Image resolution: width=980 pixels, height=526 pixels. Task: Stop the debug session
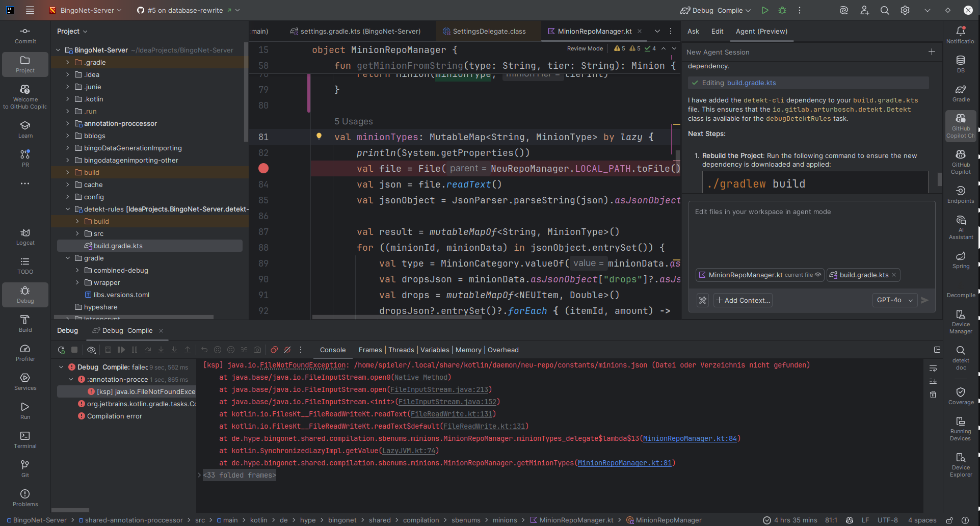74,350
